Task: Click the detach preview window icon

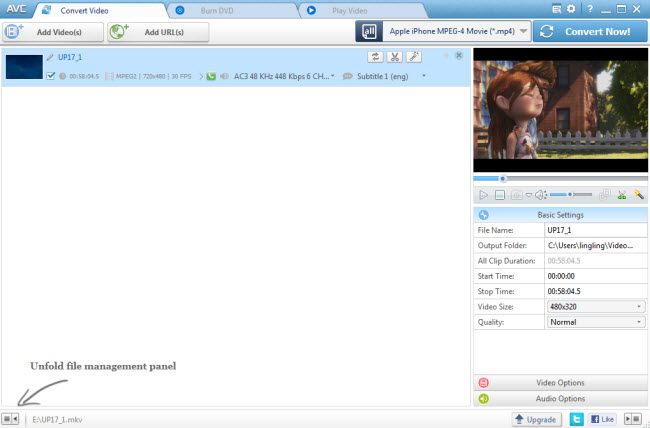Action: click(x=604, y=195)
